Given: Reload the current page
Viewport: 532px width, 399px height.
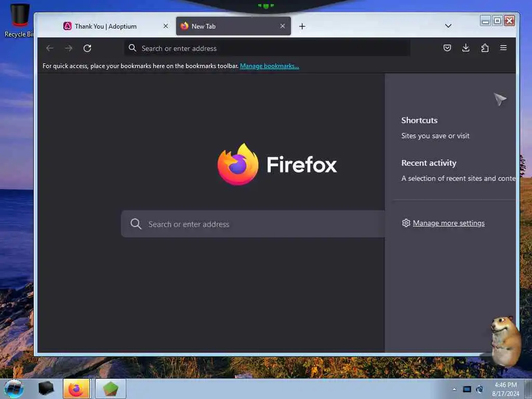Looking at the screenshot, I should [x=87, y=48].
